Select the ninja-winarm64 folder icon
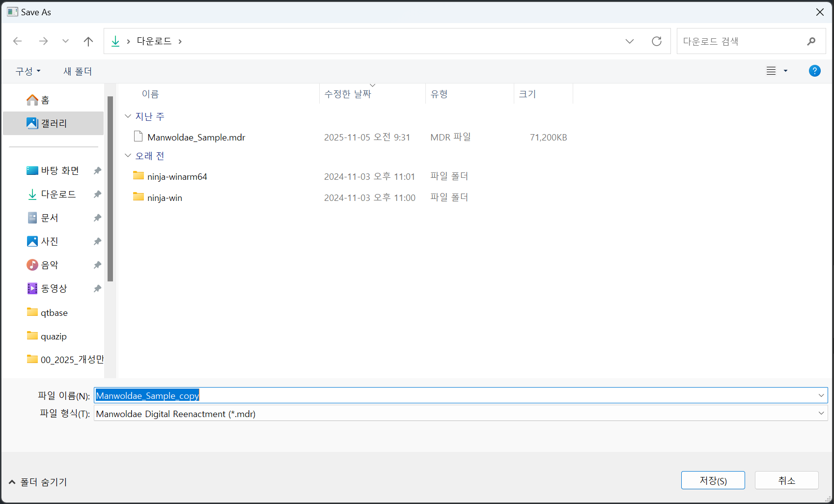 point(139,176)
